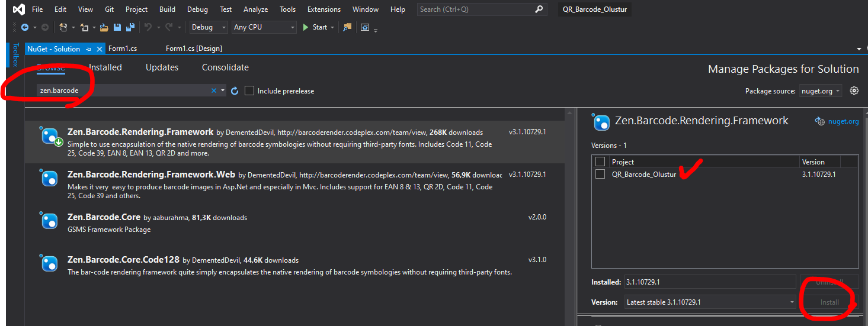The image size is (868, 326).
Task: Click the Redo arrow icon
Action: [x=168, y=27]
